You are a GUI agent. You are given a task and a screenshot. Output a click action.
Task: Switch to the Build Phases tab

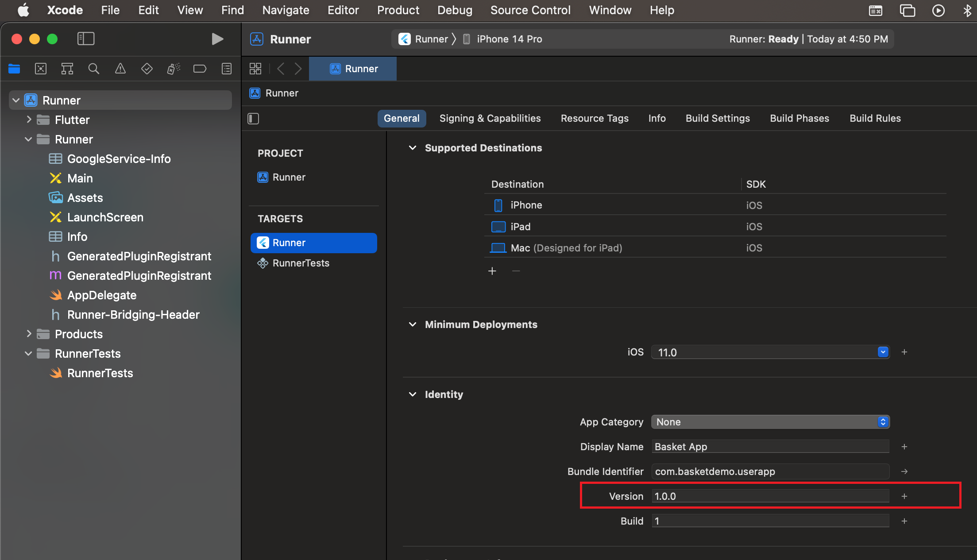(799, 118)
